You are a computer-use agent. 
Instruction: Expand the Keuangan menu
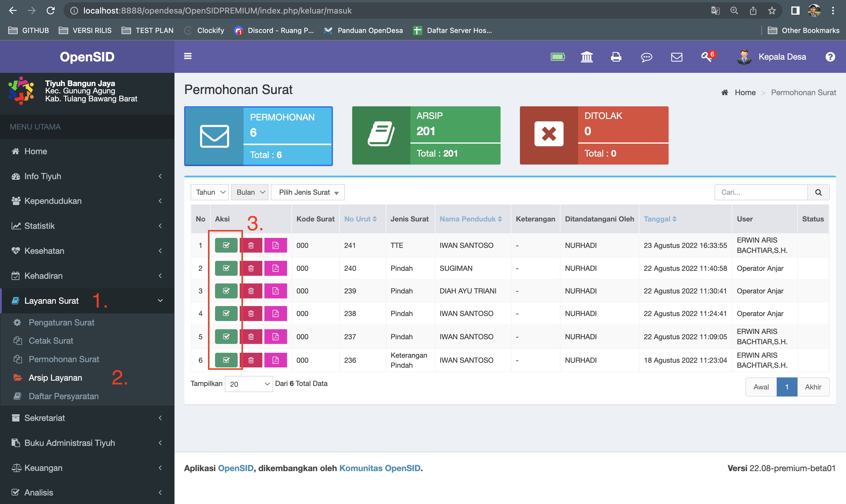(x=87, y=468)
